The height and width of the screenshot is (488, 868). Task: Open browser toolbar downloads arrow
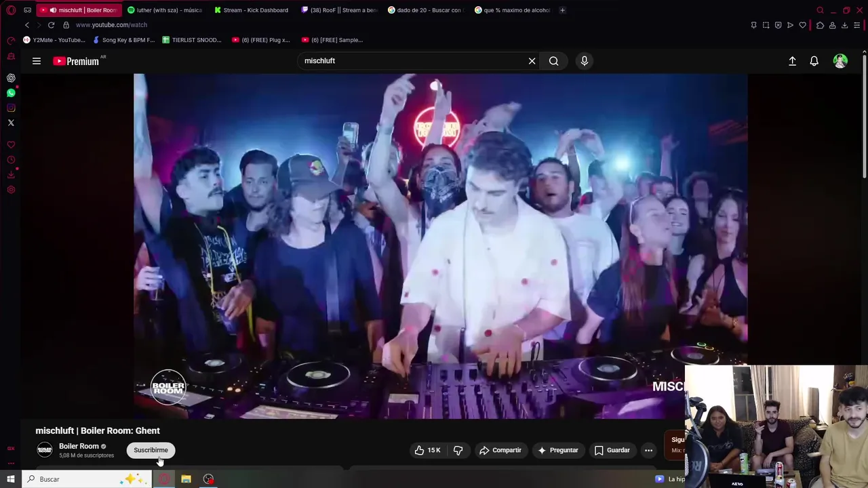click(844, 25)
